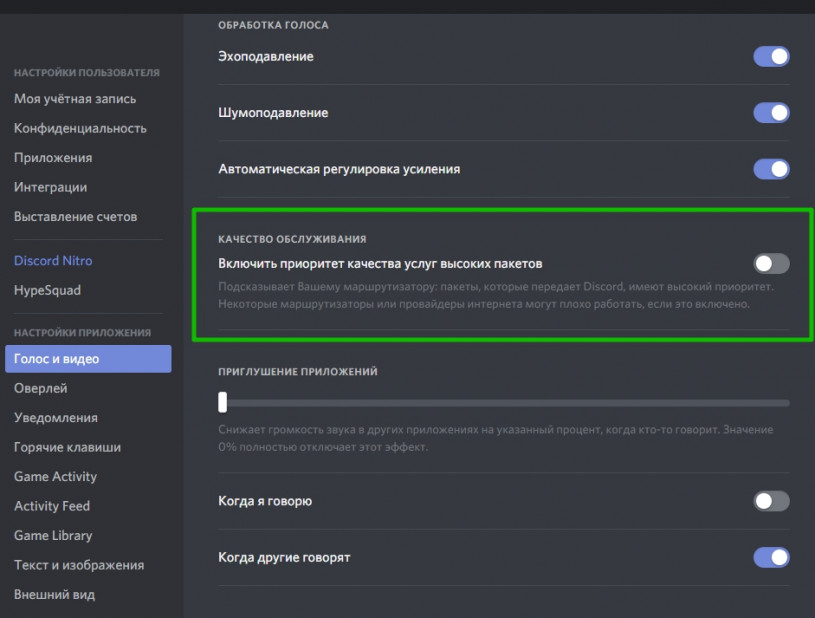Click the Discord Nitro link

point(53,261)
